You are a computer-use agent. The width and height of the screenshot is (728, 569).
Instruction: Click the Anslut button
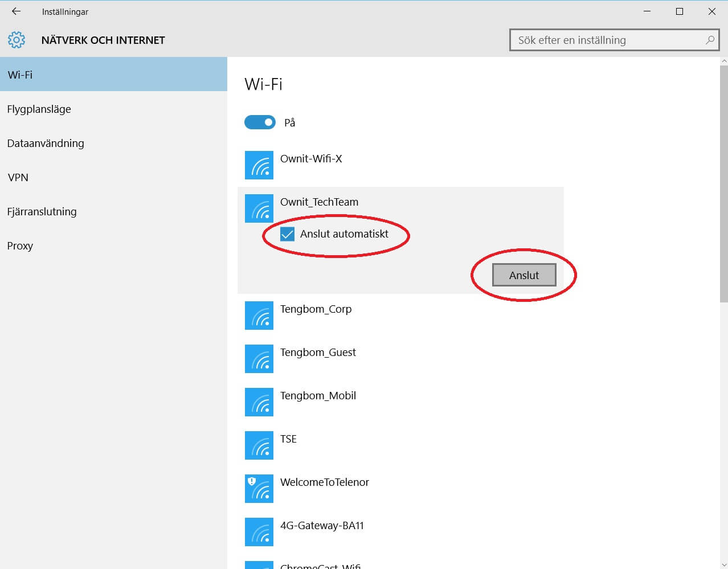tap(524, 275)
